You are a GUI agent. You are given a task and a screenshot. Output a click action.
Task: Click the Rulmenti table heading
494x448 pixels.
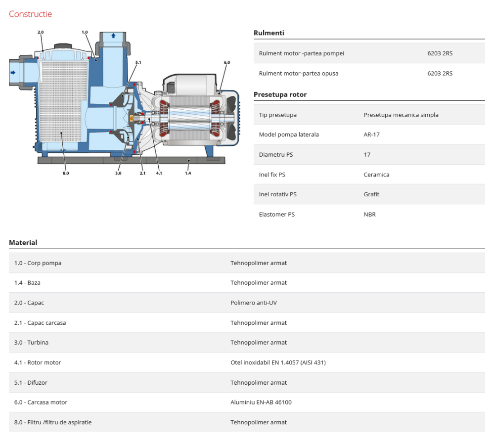269,33
